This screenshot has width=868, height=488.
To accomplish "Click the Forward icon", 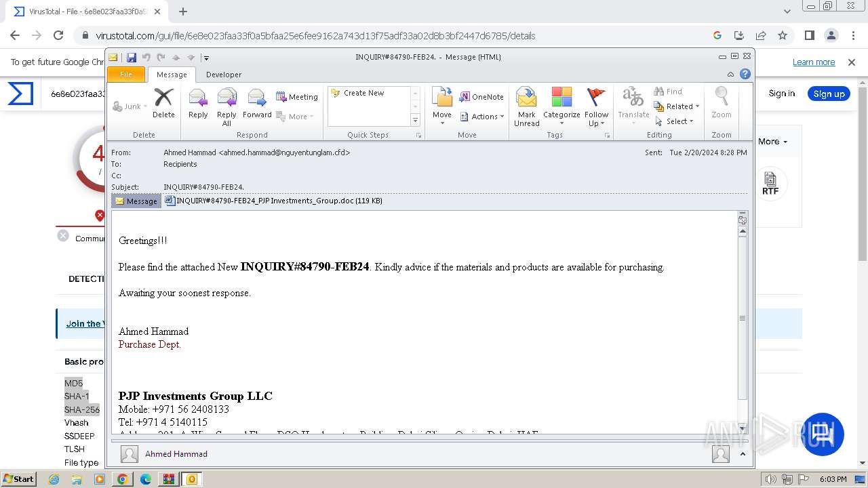I will 257,104.
